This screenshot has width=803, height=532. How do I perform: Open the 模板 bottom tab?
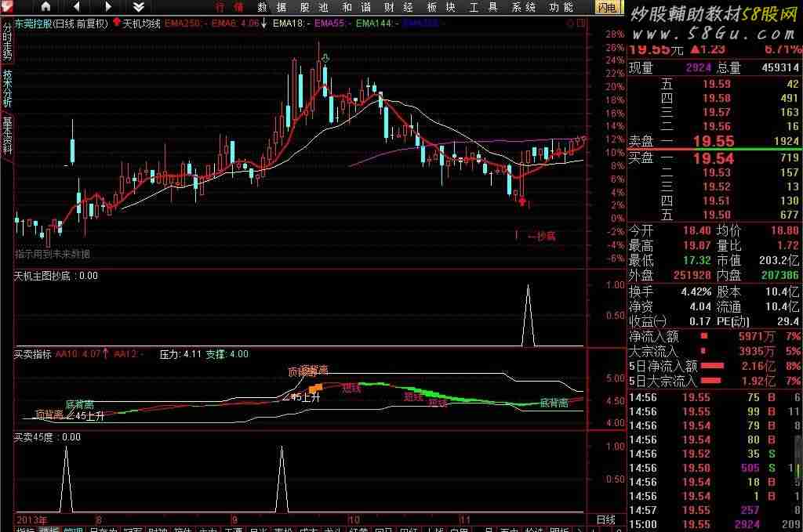[49, 529]
